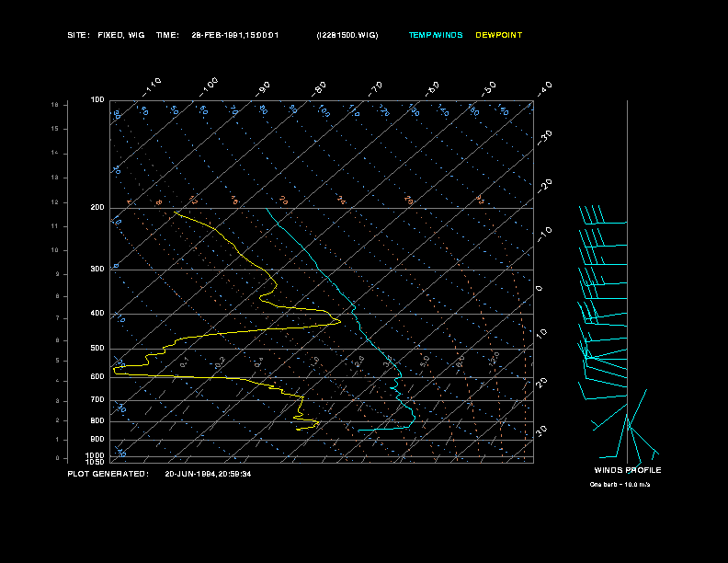Click the PLOT GENERATED: label
Image resolution: width=728 pixels, height=563 pixels.
[108, 474]
